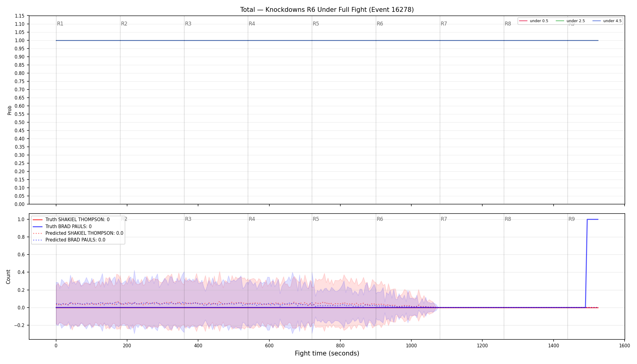637x364 pixels.
Task: Click the 'Count' y-axis label
Action: click(8, 277)
